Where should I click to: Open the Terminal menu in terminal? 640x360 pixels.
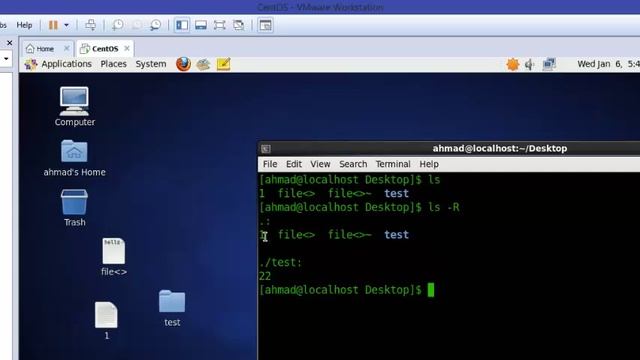(x=393, y=164)
